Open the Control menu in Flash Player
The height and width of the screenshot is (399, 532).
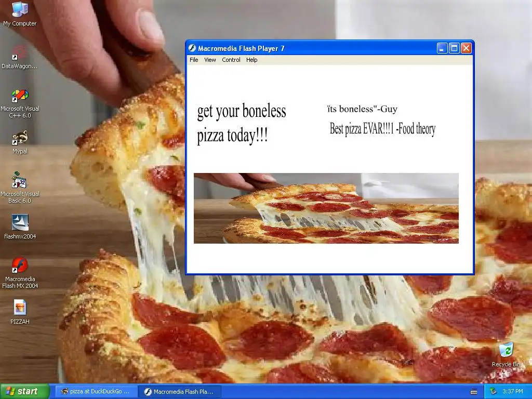[x=231, y=60]
